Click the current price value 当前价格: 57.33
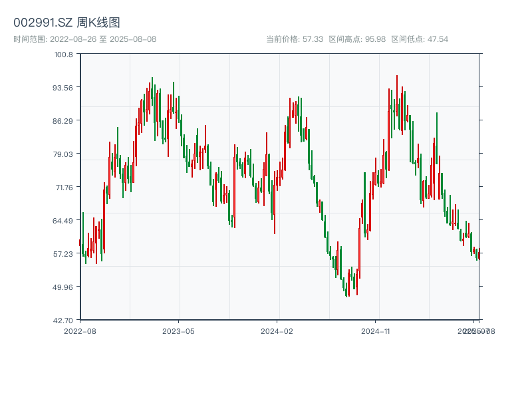 coord(295,39)
